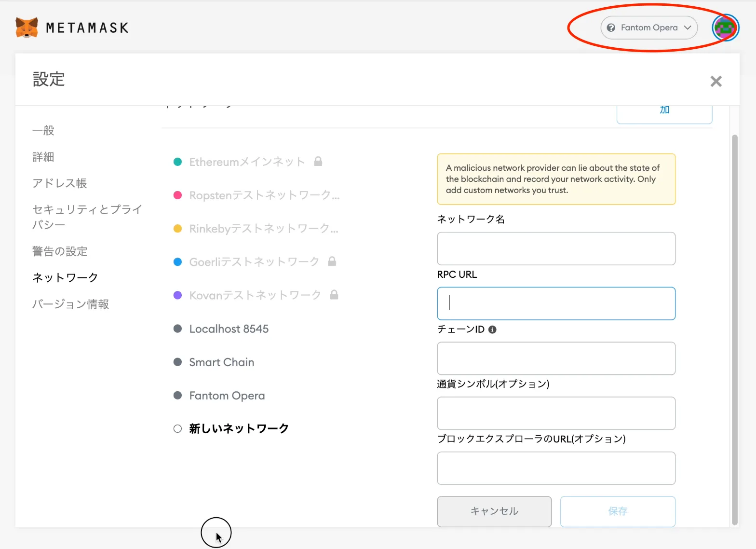756x549 pixels.
Task: Switch to セキュリティとプライバシー settings tab
Action: point(87,217)
